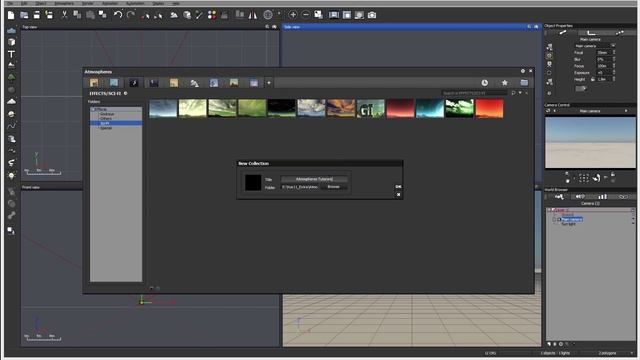
Task: Switch to first tab of Object Properties
Action: pos(562,33)
